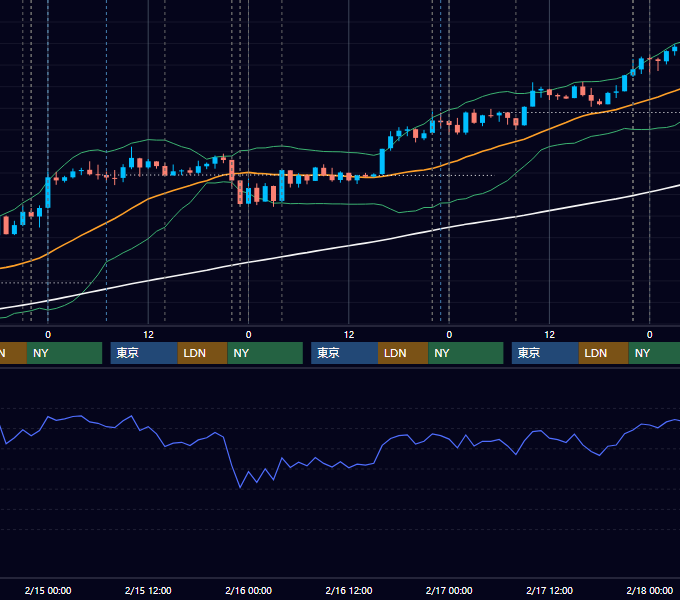Select the NY session bar covering 2/15 00:00
Viewport: 680px width, 600px height.
pyautogui.click(x=64, y=353)
